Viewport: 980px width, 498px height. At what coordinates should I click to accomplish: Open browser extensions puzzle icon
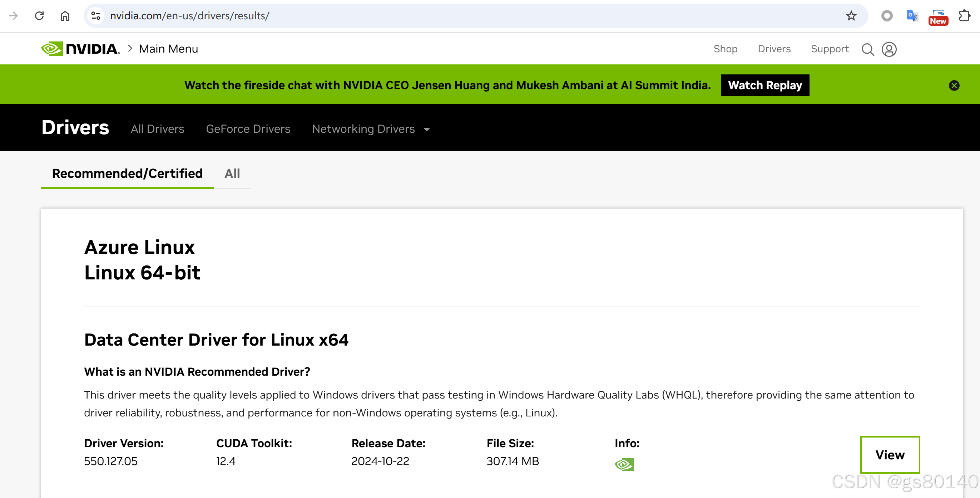[x=964, y=16]
